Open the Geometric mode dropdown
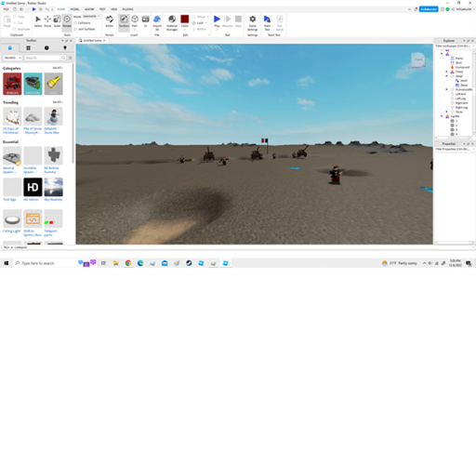The width and height of the screenshot is (476, 476). 91,17
